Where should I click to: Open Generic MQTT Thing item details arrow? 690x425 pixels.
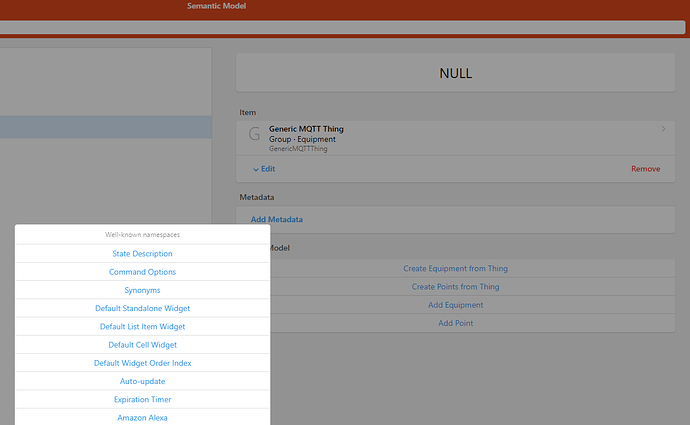[x=663, y=129]
